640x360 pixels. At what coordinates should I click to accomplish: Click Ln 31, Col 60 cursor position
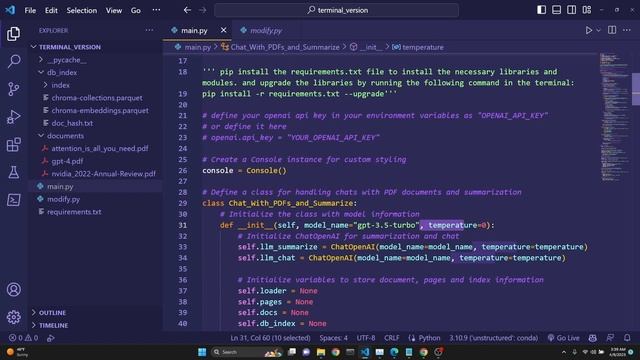point(270,338)
